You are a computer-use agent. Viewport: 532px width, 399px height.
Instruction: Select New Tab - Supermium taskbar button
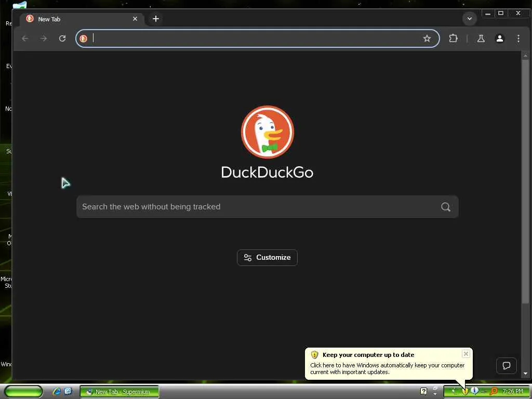[x=119, y=392]
